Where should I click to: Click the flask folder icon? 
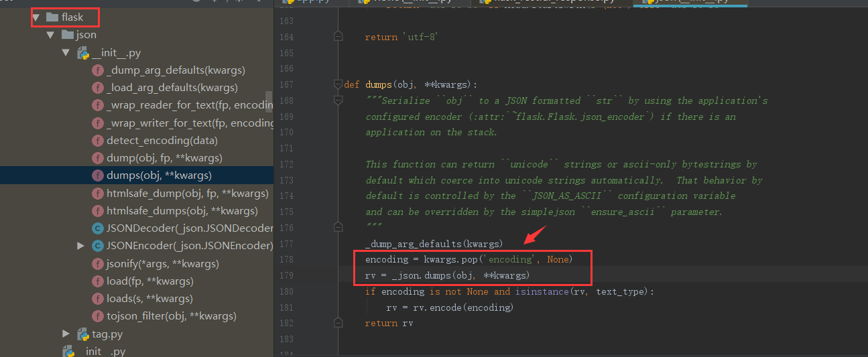tap(52, 17)
